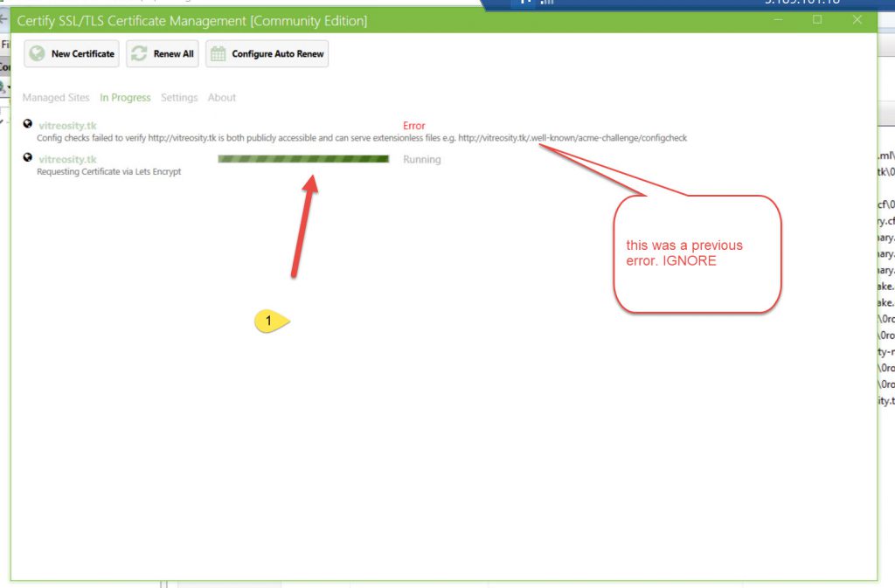Click the New Certificate button

[73, 54]
